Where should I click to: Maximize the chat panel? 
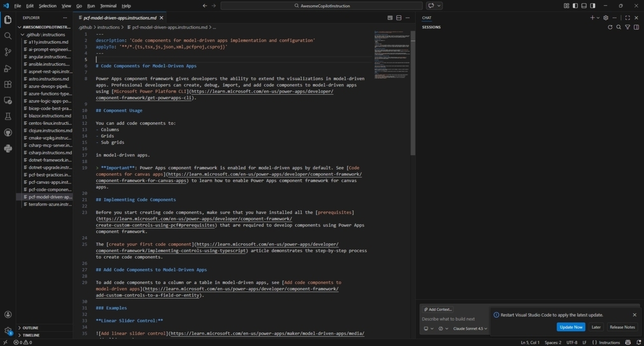pyautogui.click(x=628, y=18)
